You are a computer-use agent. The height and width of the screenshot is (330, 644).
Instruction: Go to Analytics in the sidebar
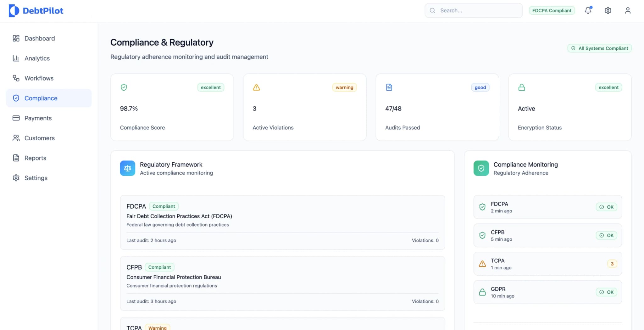pyautogui.click(x=37, y=58)
